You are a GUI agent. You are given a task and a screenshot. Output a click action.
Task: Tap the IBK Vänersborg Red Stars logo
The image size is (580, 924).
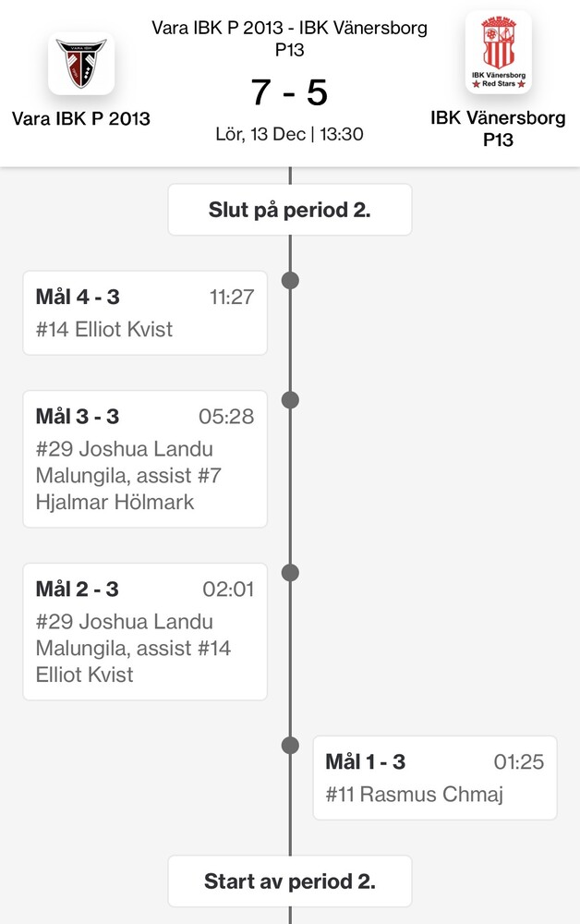[x=499, y=53]
